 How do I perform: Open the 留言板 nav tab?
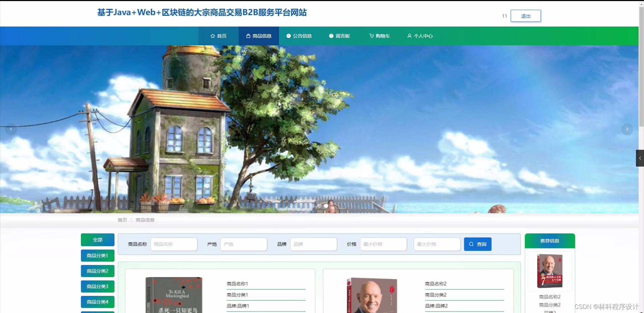tap(339, 36)
